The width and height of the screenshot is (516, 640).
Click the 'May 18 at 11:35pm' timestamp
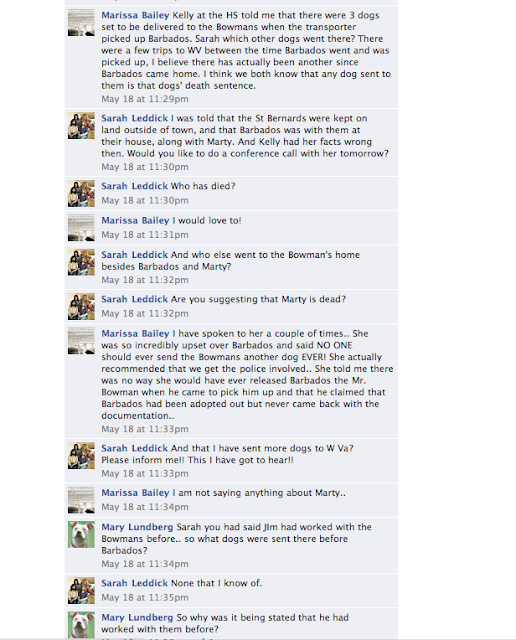coord(145,597)
